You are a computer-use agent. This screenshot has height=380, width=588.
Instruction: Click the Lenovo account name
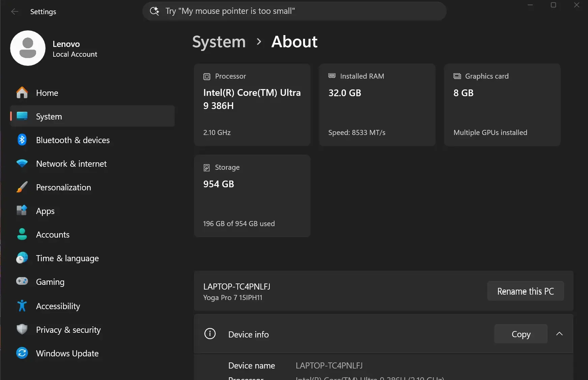(x=66, y=44)
